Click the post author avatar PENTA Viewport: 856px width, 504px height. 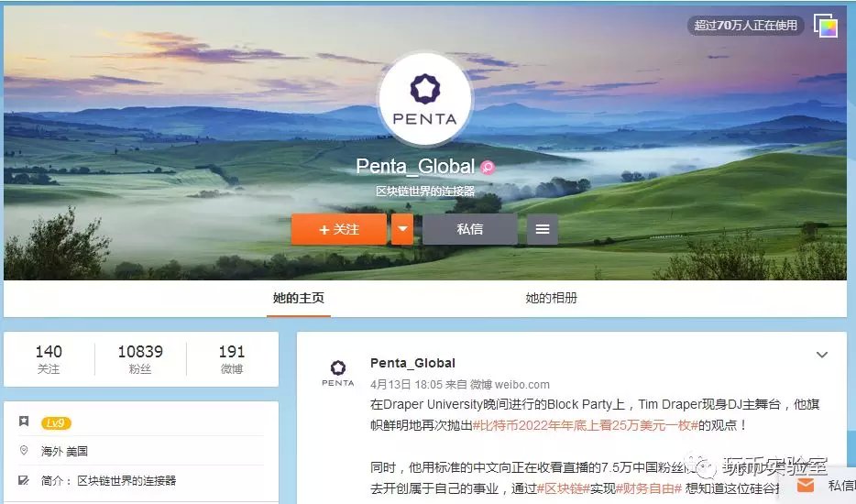[338, 374]
